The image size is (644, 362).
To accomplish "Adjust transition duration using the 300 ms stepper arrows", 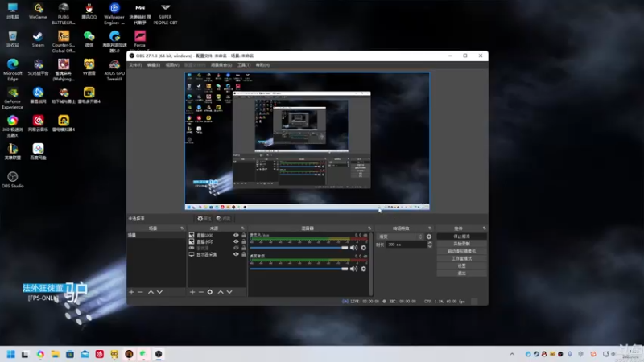I will pyautogui.click(x=430, y=245).
